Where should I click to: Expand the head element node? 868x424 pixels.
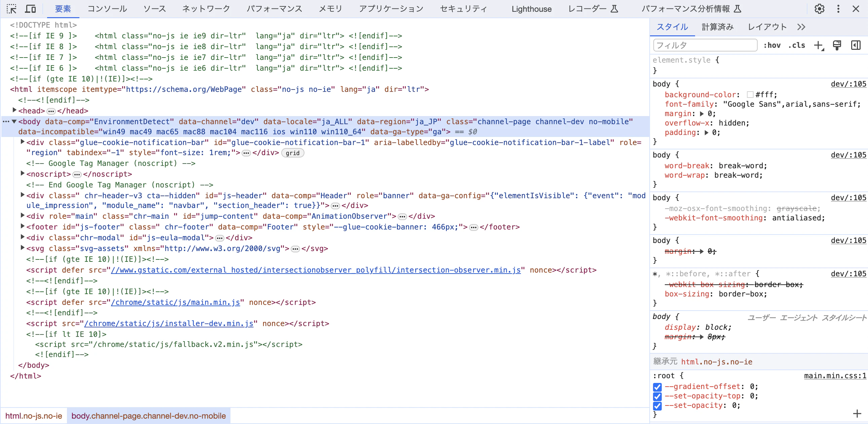[14, 110]
